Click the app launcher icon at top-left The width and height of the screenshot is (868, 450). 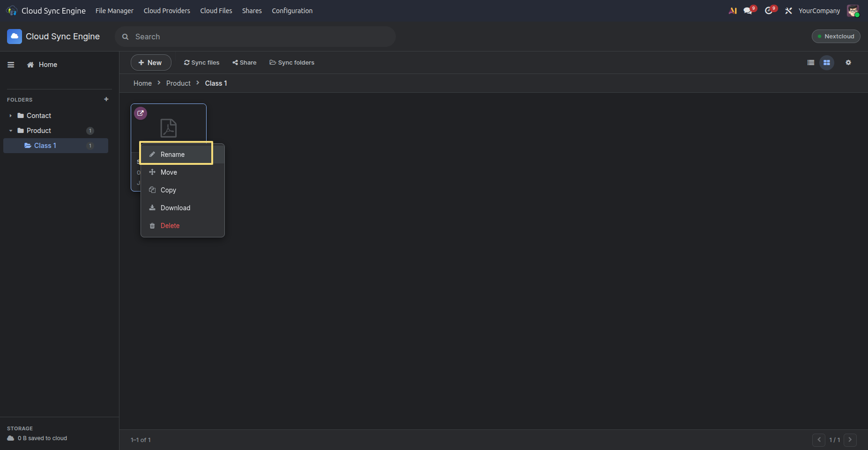12,10
